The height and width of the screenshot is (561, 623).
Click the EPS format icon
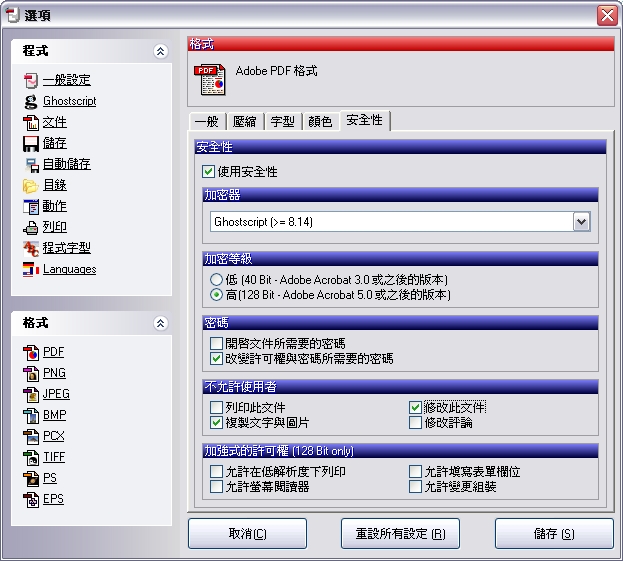[31, 499]
